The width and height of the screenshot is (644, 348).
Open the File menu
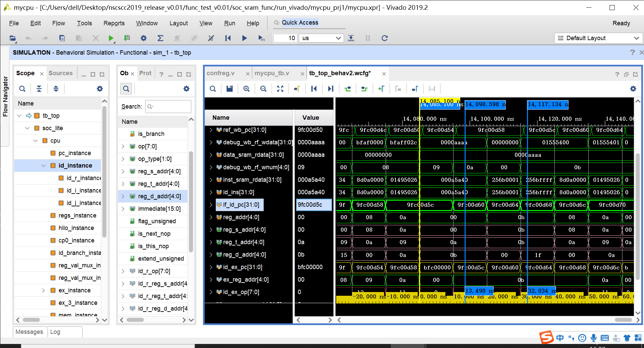tap(14, 23)
